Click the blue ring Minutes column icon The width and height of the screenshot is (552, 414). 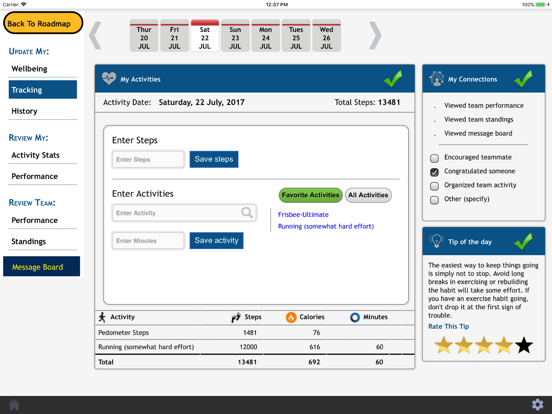(355, 317)
